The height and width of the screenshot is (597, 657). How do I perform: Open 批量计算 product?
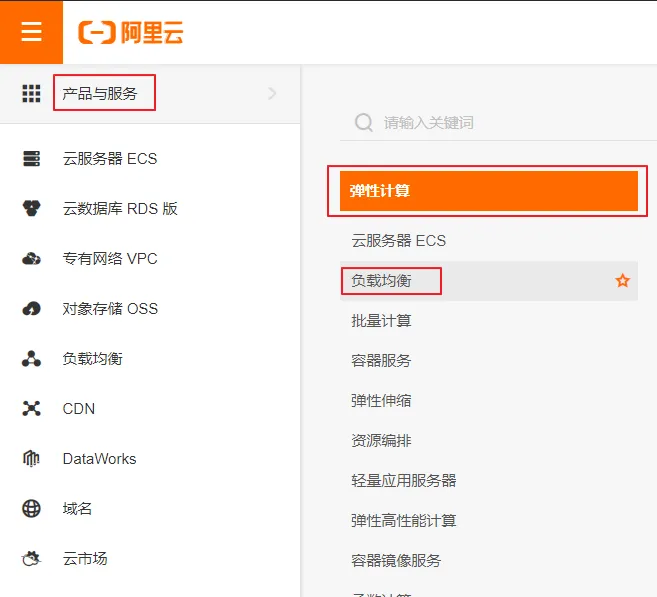tap(381, 320)
